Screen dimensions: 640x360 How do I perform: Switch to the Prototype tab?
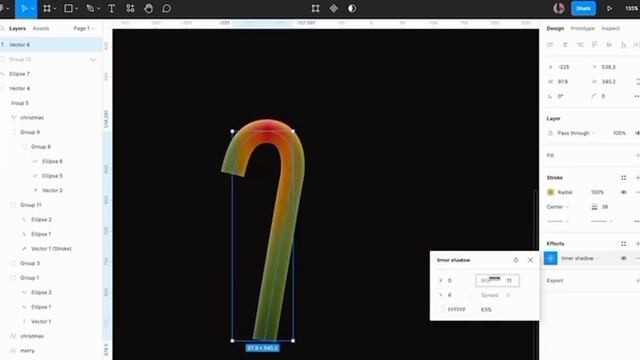pos(582,29)
